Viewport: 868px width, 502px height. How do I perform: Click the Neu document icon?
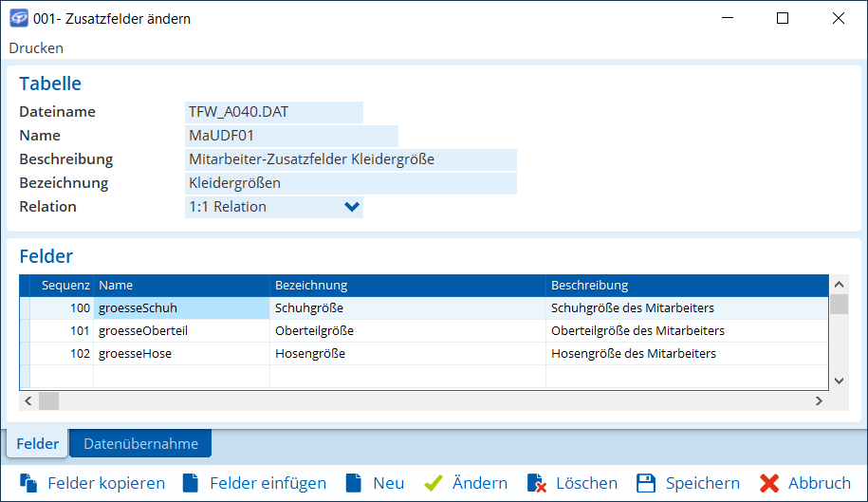(x=354, y=483)
